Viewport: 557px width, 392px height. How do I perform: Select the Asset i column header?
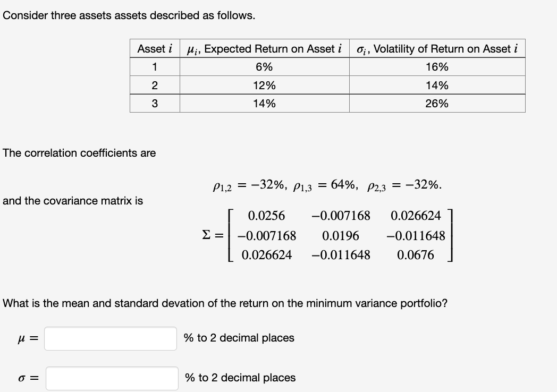(155, 49)
